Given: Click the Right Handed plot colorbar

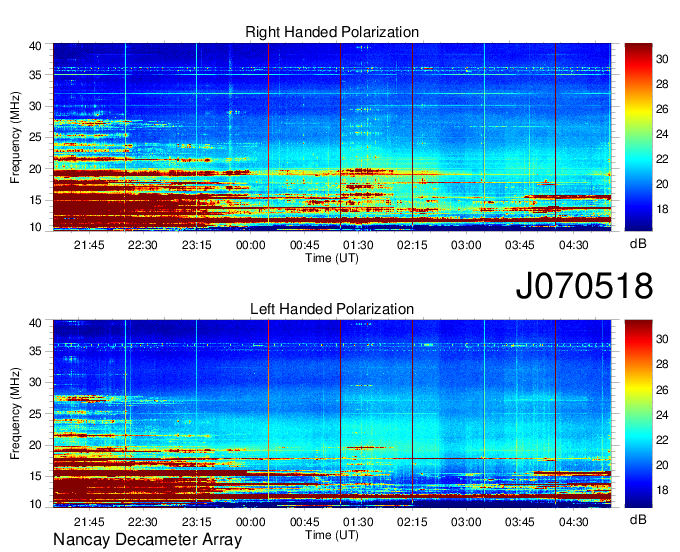Looking at the screenshot, I should point(638,137).
